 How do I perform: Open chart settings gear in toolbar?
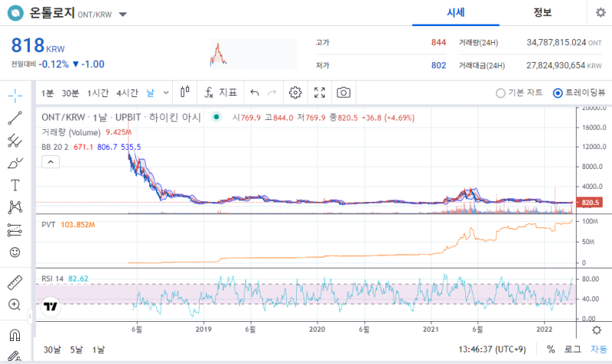coord(295,93)
